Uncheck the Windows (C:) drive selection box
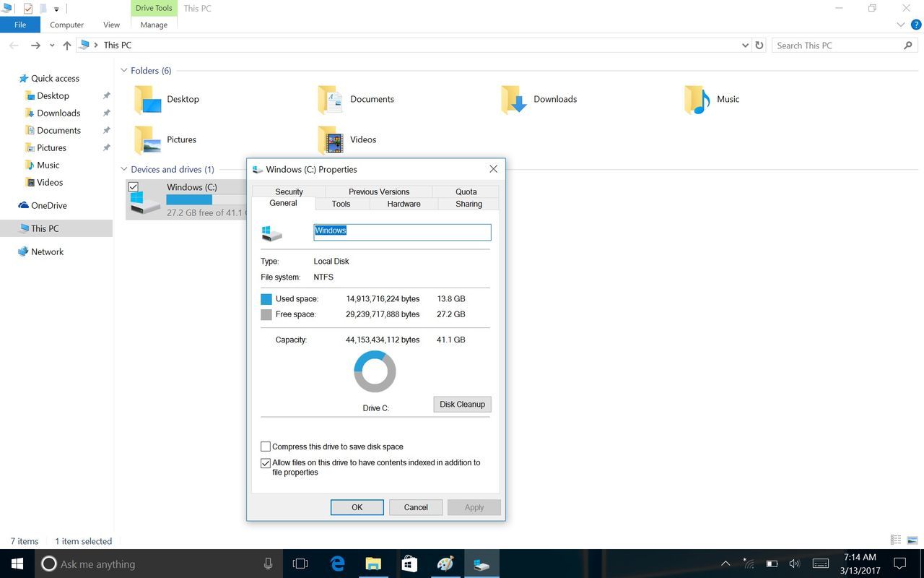Screen dimensions: 924x578 133,187
